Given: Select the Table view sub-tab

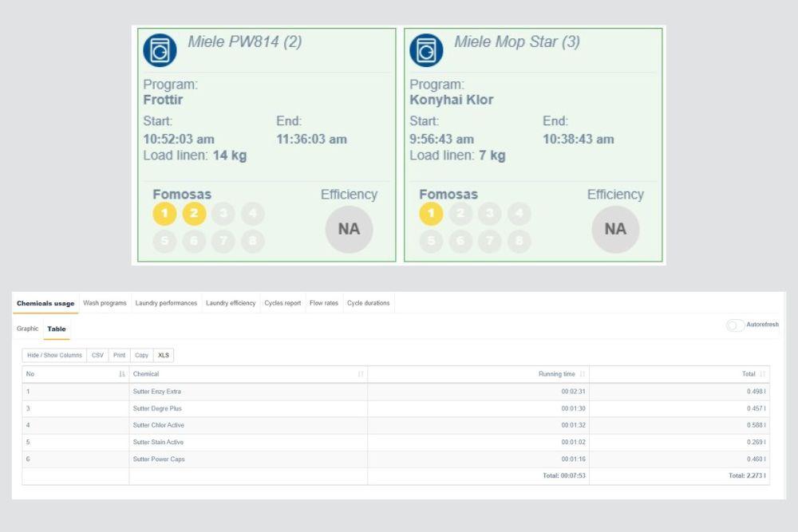Looking at the screenshot, I should pyautogui.click(x=57, y=329).
